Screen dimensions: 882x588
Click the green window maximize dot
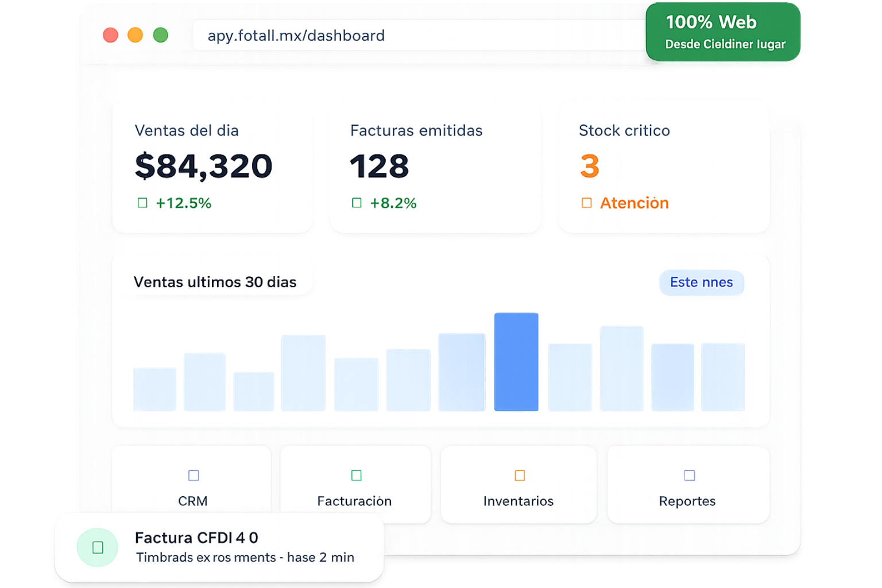[161, 36]
